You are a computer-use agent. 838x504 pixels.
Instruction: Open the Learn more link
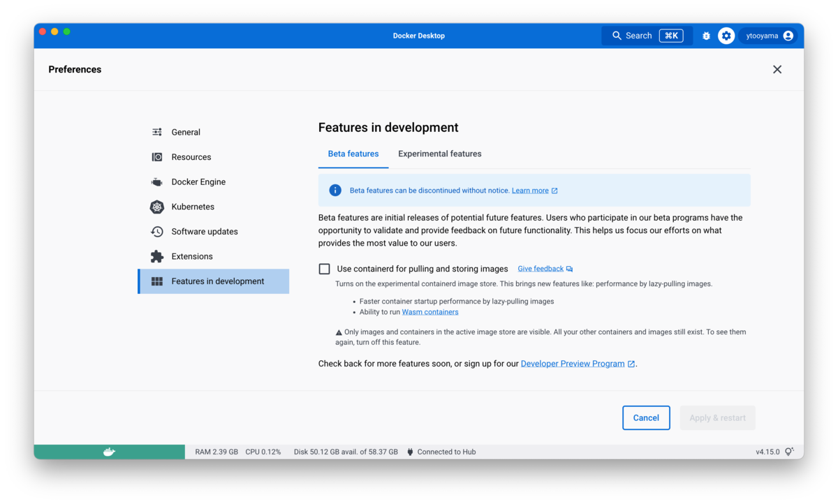[x=530, y=191]
